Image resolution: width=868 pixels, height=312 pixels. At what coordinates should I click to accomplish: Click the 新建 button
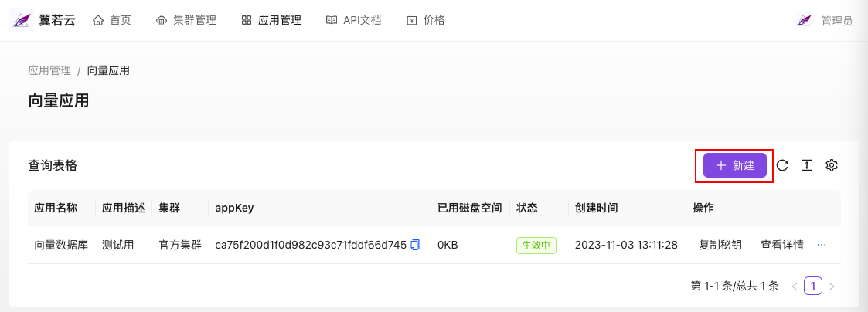[x=734, y=164]
